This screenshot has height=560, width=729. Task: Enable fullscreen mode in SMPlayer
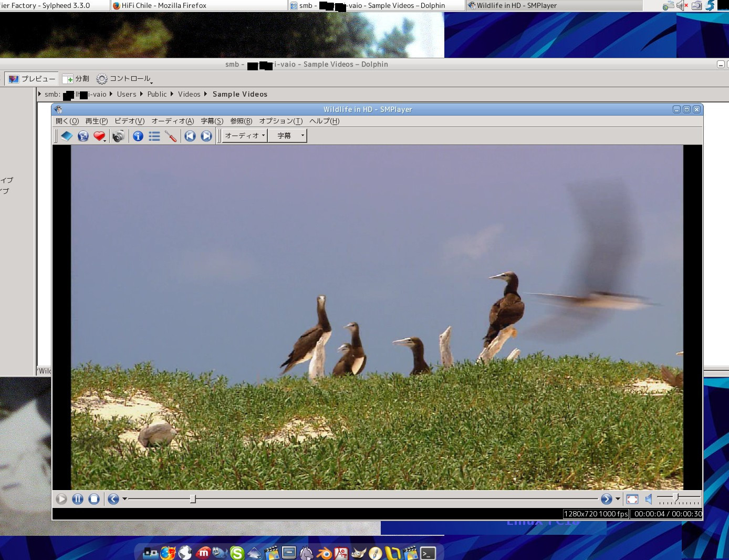click(632, 499)
